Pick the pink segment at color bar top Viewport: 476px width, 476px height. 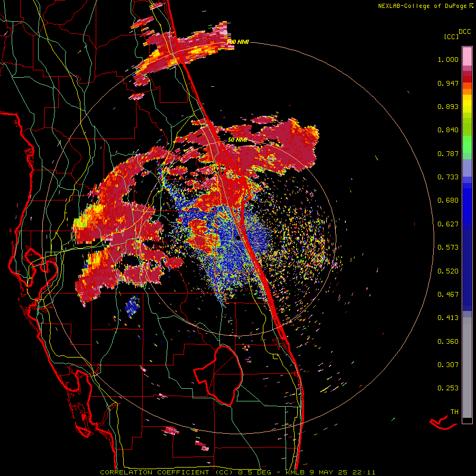467,56
